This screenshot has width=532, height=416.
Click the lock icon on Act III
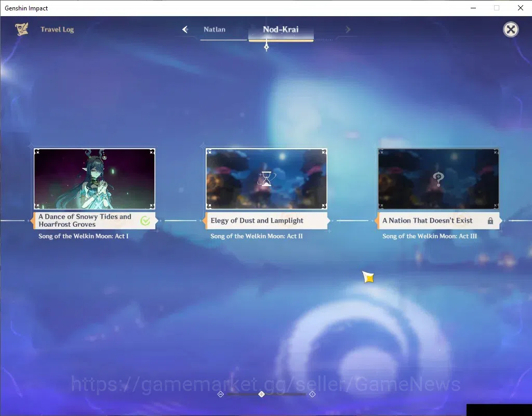[x=490, y=220]
